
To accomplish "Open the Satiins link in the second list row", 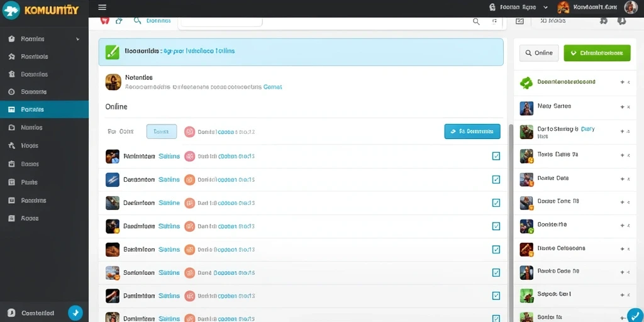I will (169, 179).
